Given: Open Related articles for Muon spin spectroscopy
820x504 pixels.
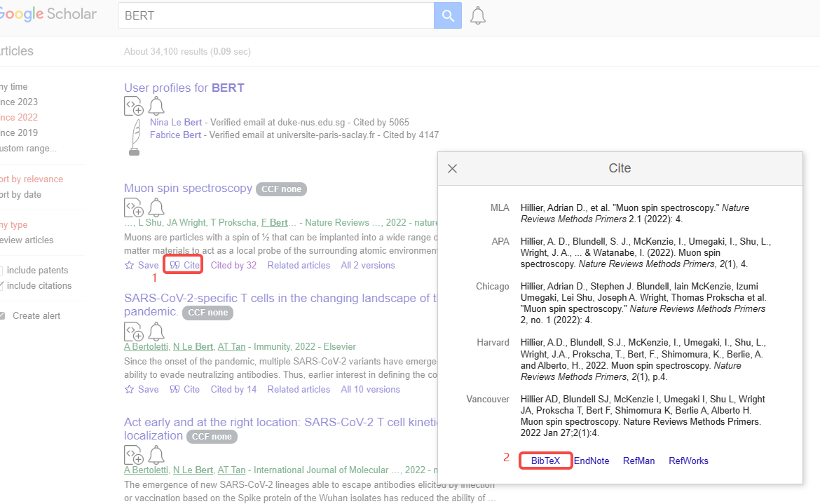Looking at the screenshot, I should [299, 265].
